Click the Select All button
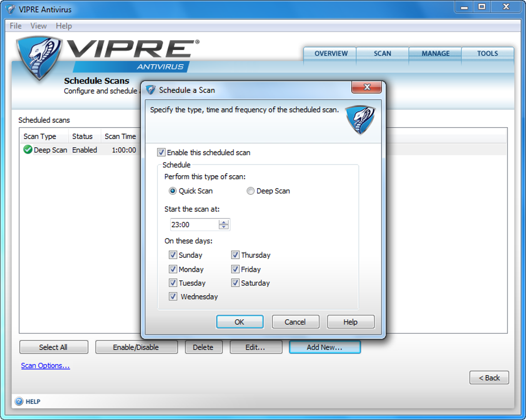 [x=54, y=347]
